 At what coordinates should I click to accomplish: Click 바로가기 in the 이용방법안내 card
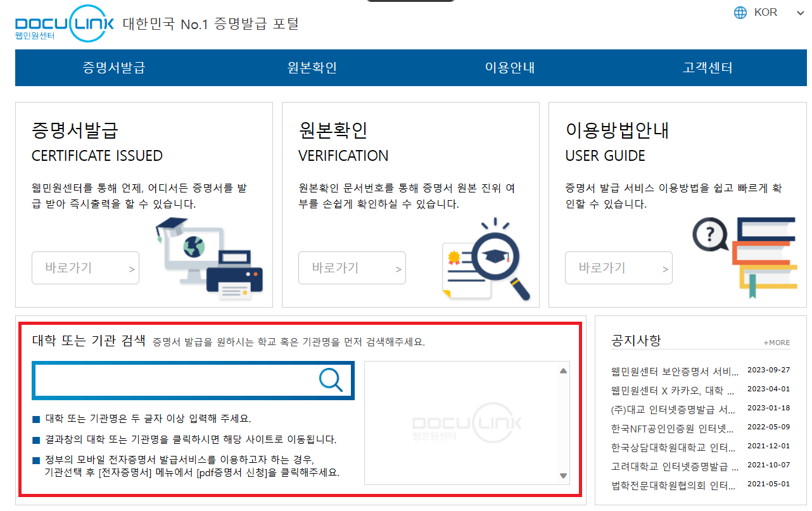[619, 267]
